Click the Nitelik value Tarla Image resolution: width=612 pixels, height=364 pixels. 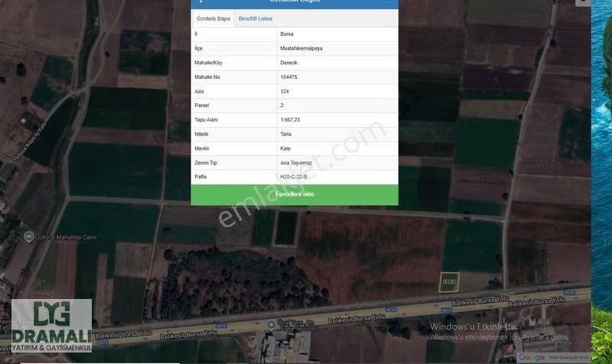[x=285, y=134]
